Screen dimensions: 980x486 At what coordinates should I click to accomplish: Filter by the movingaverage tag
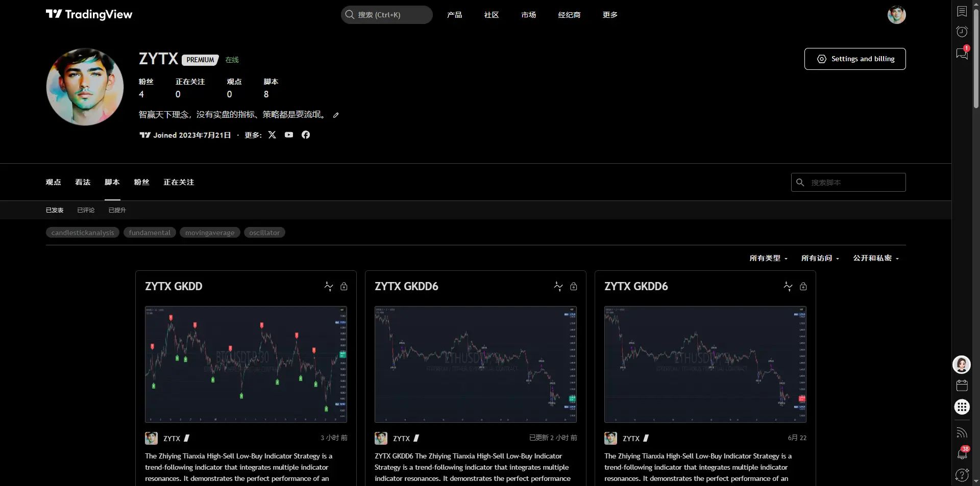[210, 233]
